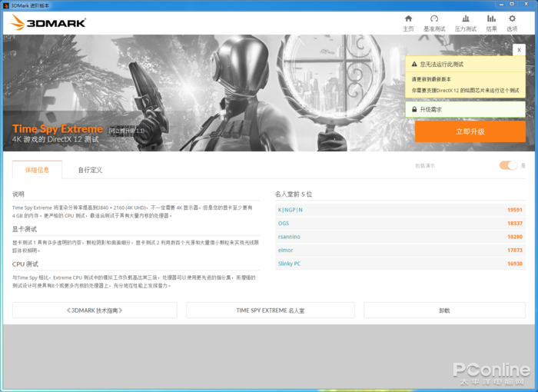Click the 3DMark logo
Image resolution: width=538 pixels, height=392 pixels.
pos(48,22)
